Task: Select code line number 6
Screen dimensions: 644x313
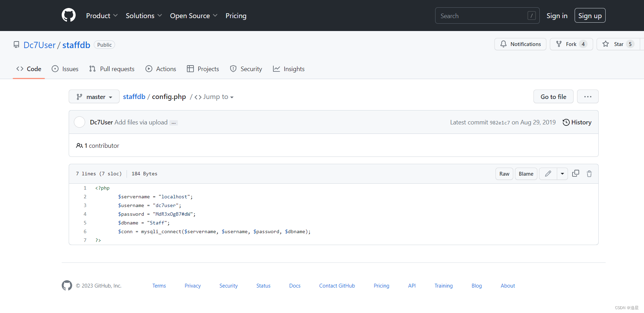Action: [x=85, y=231]
